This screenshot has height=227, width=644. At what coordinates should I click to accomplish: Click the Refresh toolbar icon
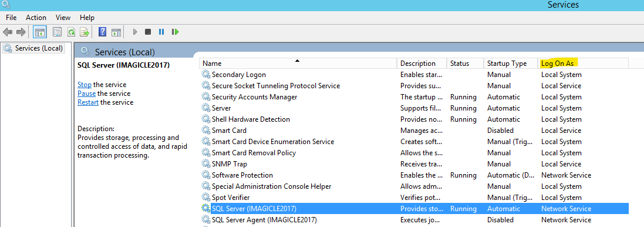pyautogui.click(x=72, y=32)
